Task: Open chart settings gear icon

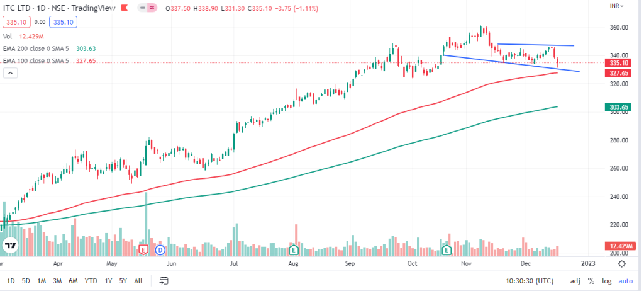Action: (621, 263)
